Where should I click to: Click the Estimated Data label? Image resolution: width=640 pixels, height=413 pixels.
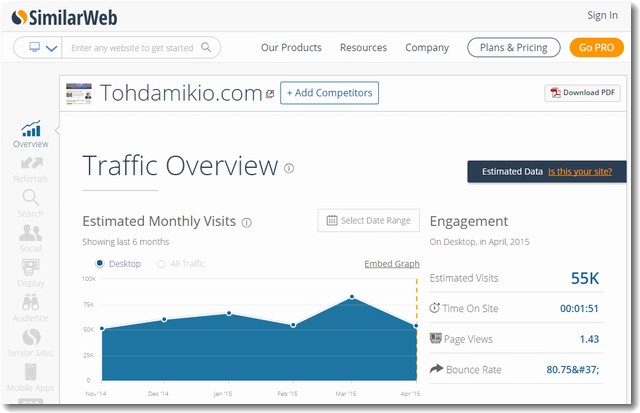pyautogui.click(x=512, y=171)
